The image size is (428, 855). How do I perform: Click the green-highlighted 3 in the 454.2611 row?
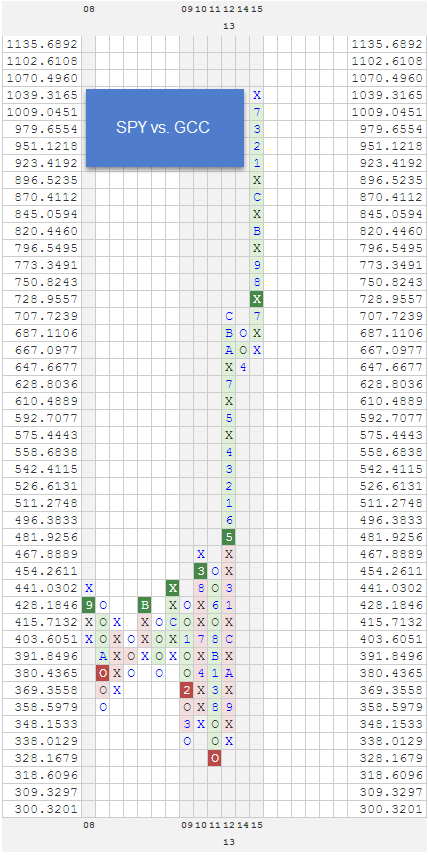click(201, 571)
